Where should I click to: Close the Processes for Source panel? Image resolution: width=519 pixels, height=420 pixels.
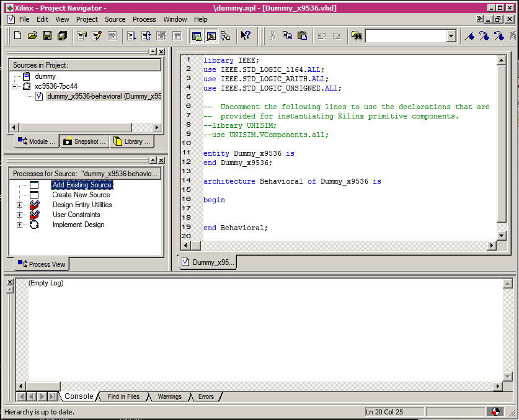tap(161, 160)
